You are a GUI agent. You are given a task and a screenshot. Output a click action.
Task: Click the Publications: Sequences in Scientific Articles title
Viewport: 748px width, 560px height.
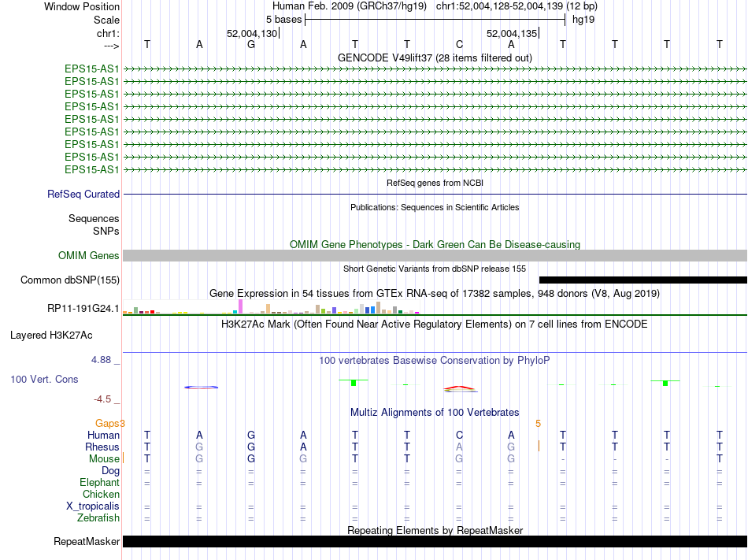pos(435,207)
